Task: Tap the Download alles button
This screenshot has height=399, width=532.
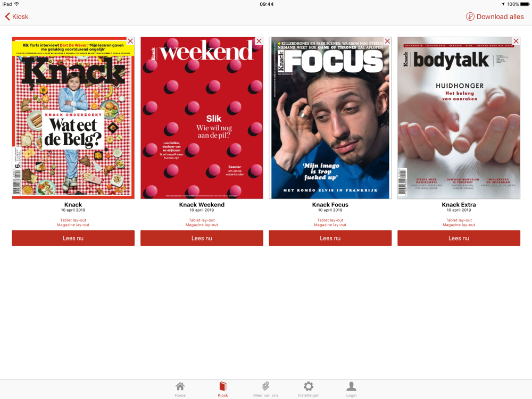Action: coord(495,16)
